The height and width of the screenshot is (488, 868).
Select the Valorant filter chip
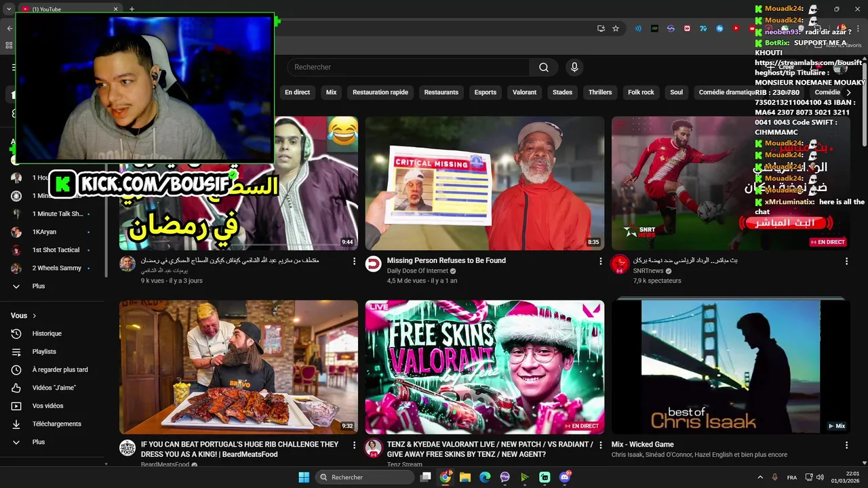tap(524, 92)
